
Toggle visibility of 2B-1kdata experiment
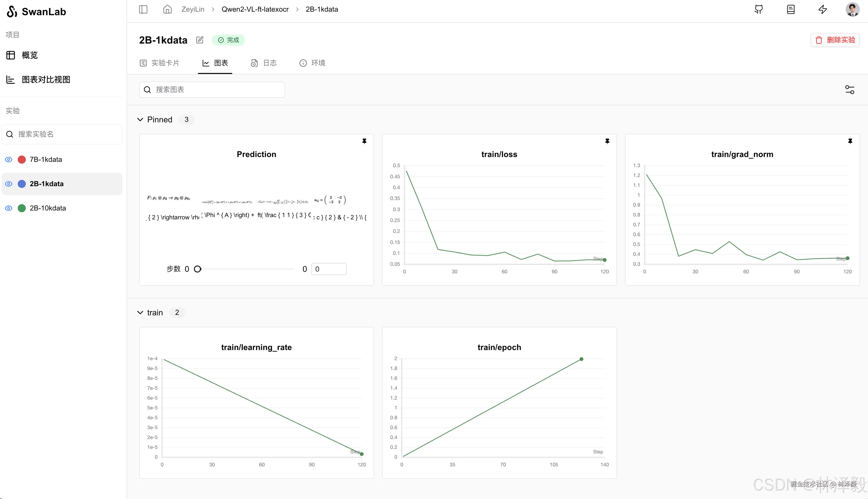[x=9, y=184]
